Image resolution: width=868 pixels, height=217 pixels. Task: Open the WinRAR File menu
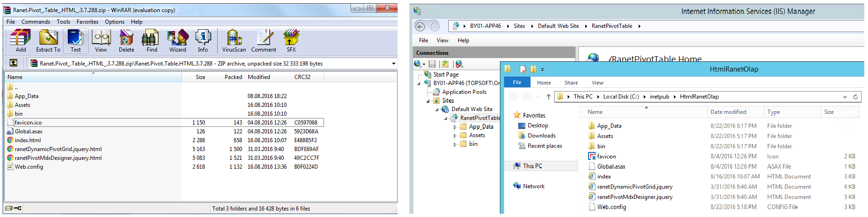tap(11, 22)
